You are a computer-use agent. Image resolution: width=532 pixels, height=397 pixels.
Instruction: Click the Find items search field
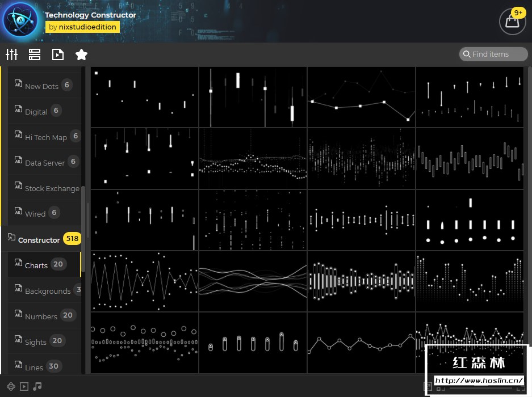[x=493, y=54]
